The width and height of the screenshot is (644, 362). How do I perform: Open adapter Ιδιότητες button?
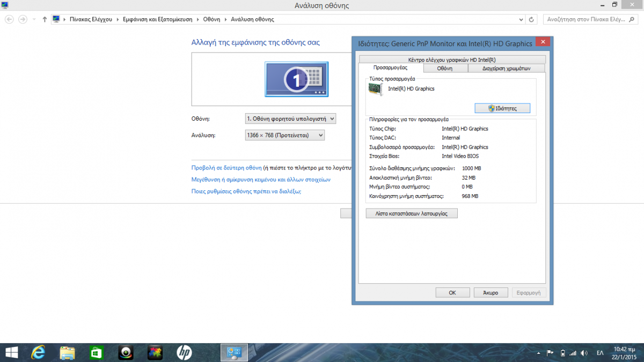tap(502, 108)
